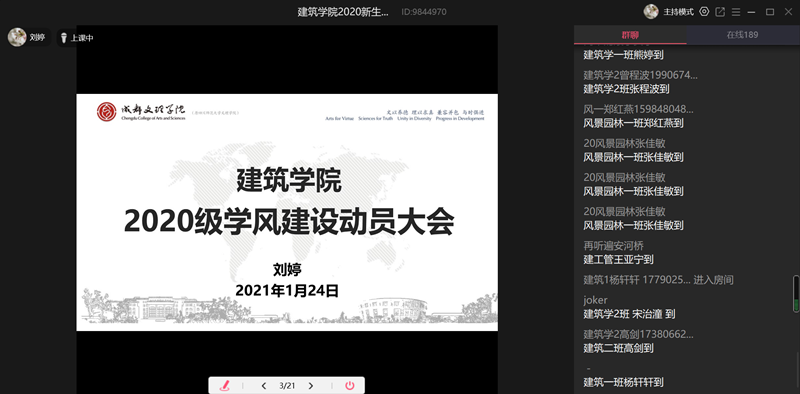Click the slide counter 3/21
The height and width of the screenshot is (394, 800).
pos(287,386)
